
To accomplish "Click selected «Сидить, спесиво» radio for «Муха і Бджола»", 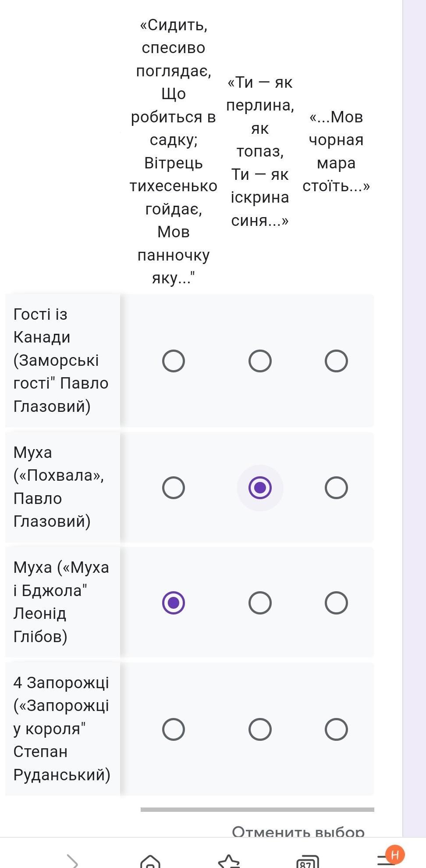I will pyautogui.click(x=174, y=603).
